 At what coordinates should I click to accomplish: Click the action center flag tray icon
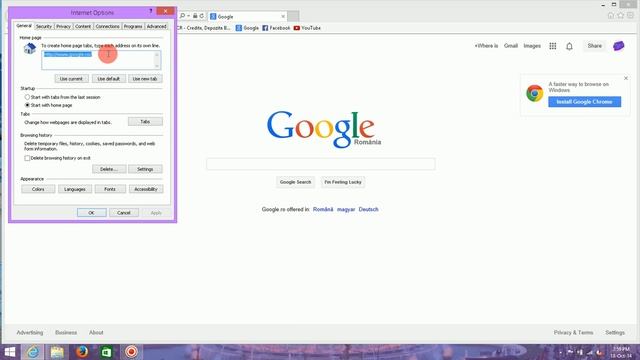570,352
